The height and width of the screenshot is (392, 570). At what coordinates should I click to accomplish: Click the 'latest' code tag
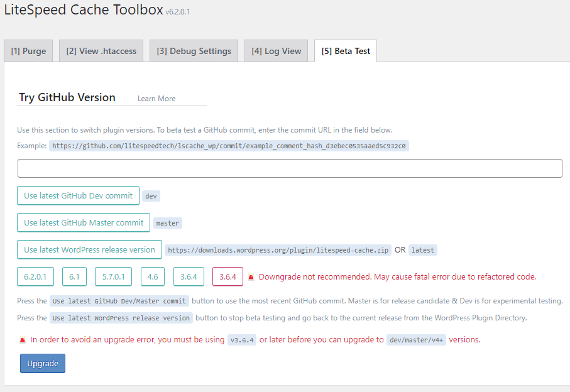pos(423,250)
